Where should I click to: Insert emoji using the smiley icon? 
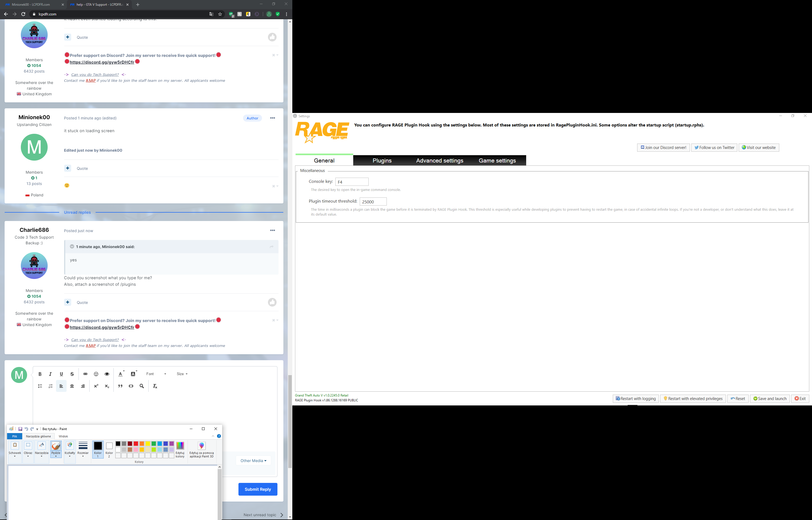click(96, 374)
